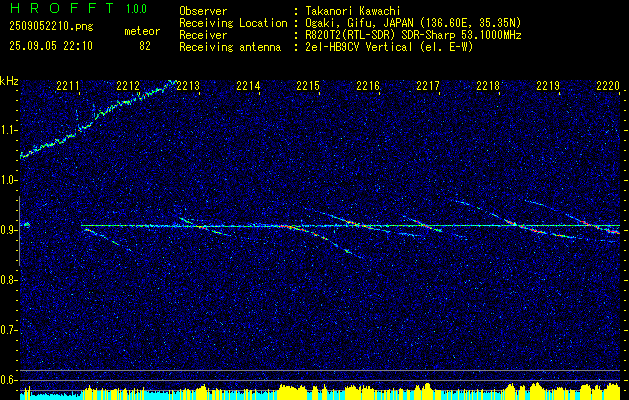Click the HROFFT 1.0.0 title text
629x400 pixels.
pyautogui.click(x=79, y=8)
